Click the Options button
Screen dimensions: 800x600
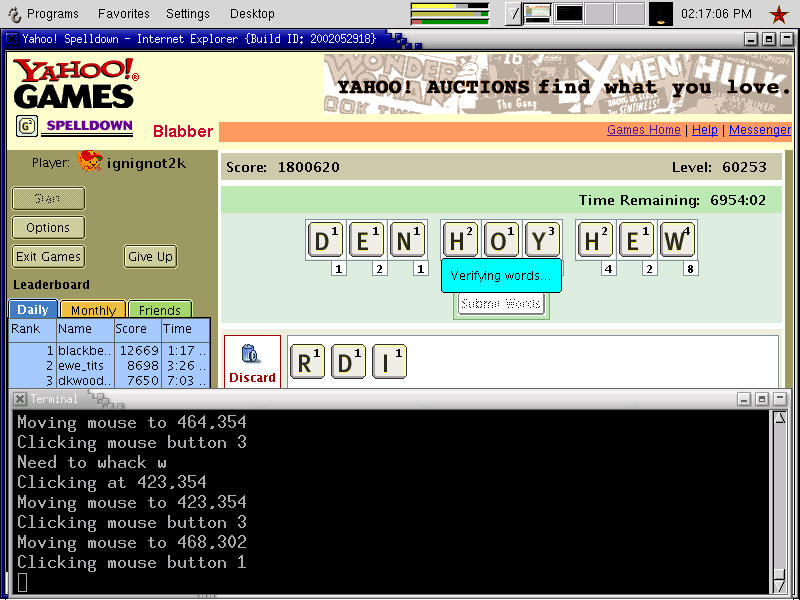click(x=48, y=228)
